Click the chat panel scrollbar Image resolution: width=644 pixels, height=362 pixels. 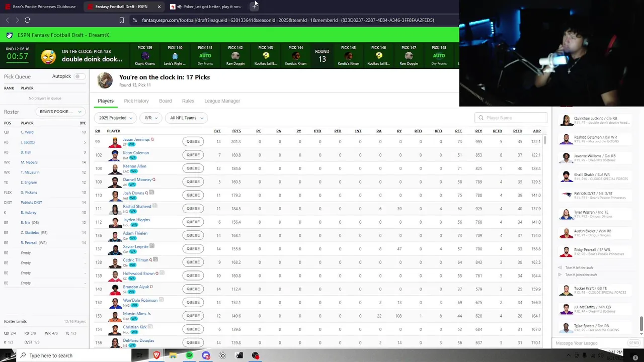tap(641, 324)
